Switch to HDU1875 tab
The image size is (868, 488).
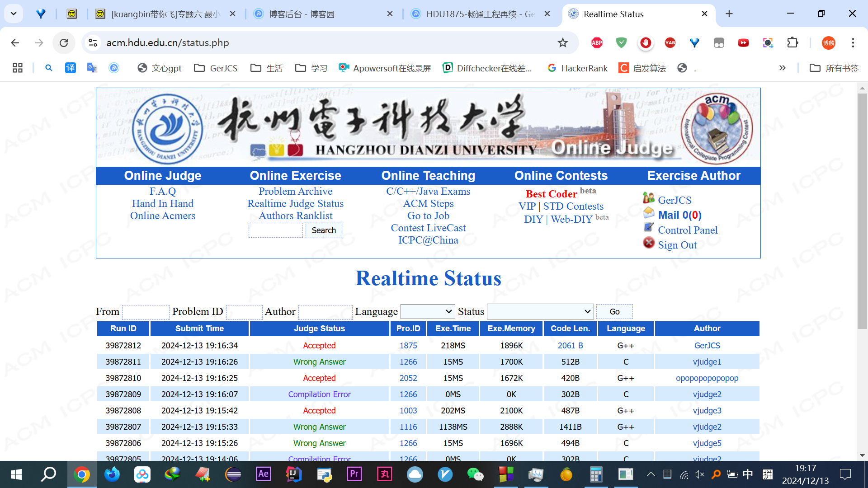point(479,14)
